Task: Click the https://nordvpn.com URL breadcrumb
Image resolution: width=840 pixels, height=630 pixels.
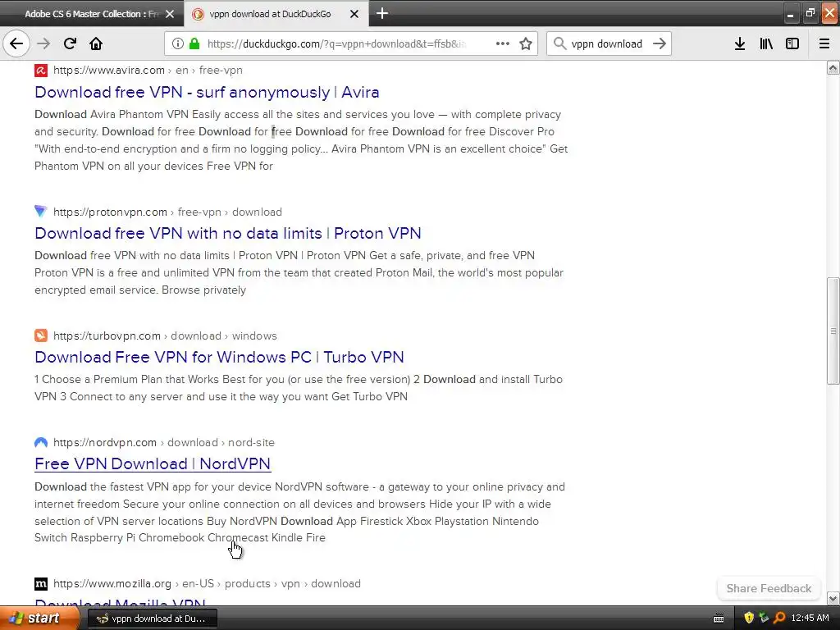Action: 164,442
